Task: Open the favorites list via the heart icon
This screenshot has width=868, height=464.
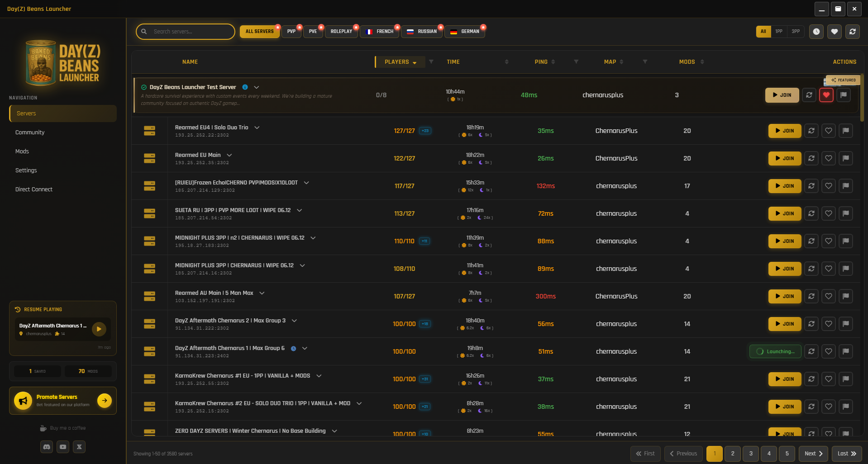Action: click(x=834, y=32)
